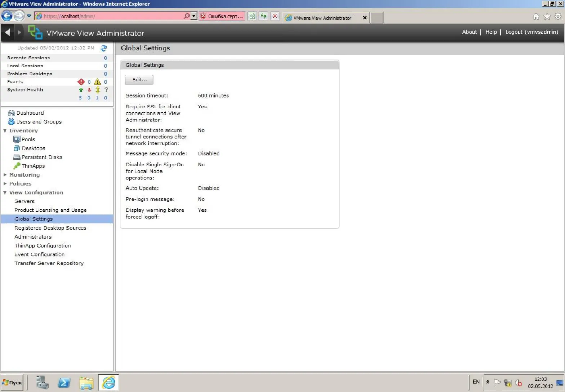
Task: Show hidden system tray icons
Action: [488, 382]
